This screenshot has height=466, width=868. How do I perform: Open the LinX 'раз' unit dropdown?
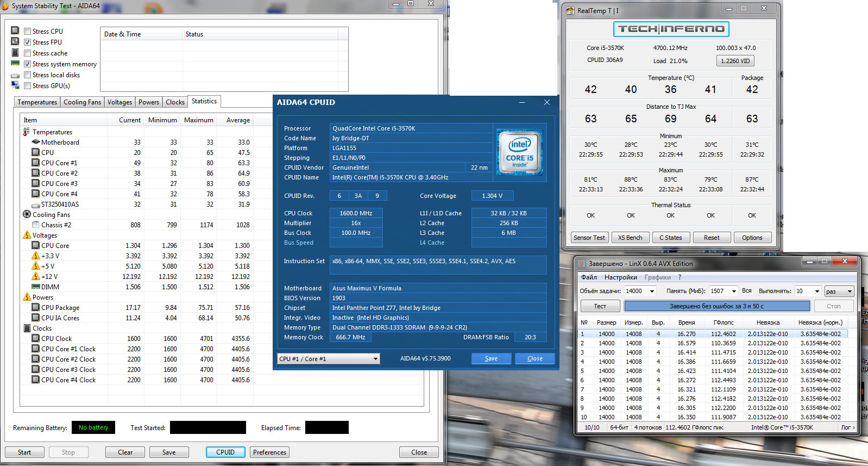(x=839, y=291)
